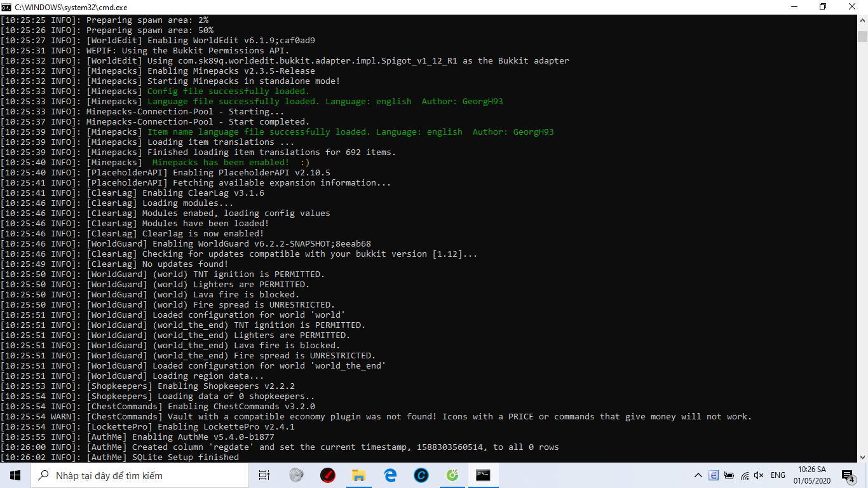Click "Loaded configuration for world 'world_the_end'" line
Image resolution: width=868 pixels, height=488 pixels.
(x=193, y=366)
